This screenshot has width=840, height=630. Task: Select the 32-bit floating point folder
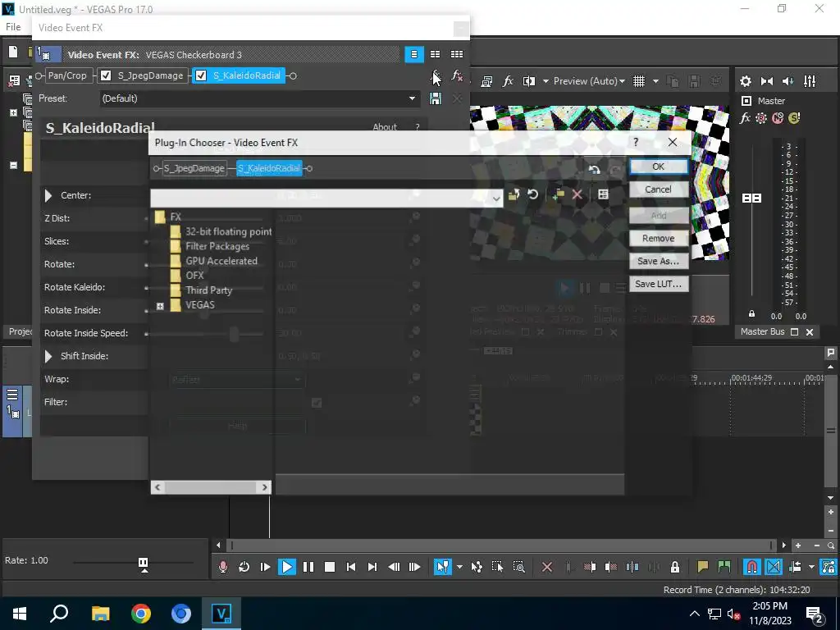coord(228,231)
